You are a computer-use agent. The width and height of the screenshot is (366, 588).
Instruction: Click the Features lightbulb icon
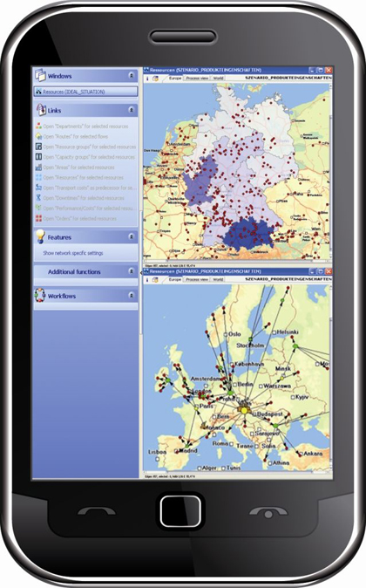[x=40, y=236]
